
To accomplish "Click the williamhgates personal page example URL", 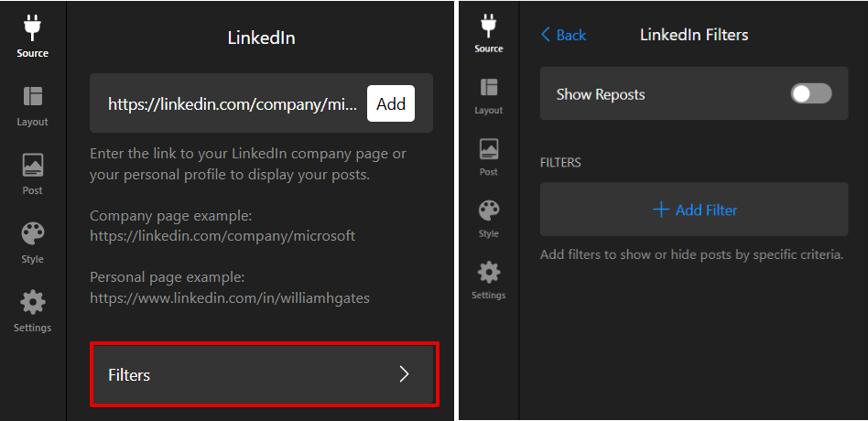I will tap(230, 298).
